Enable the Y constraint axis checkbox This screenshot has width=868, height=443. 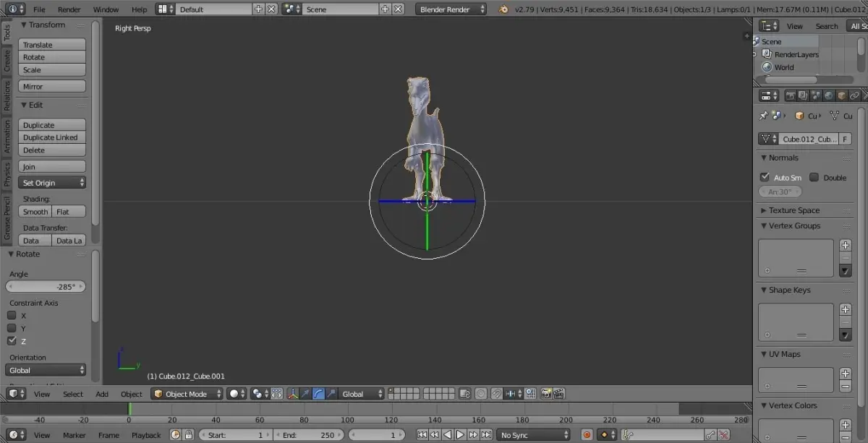[12, 328]
